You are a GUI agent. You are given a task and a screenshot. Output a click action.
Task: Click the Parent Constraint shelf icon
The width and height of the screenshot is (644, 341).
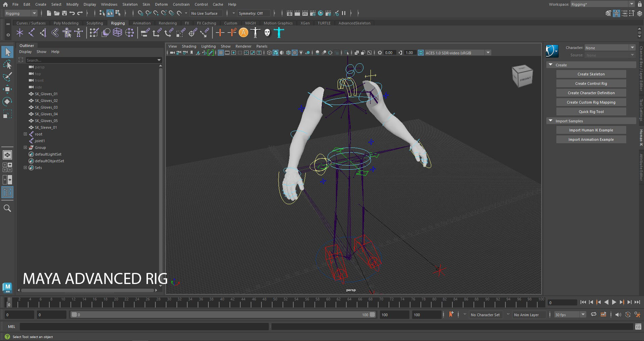coord(145,33)
